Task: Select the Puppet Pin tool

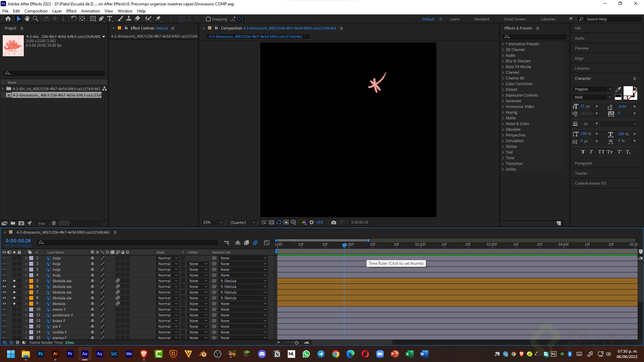Action: pos(158,19)
